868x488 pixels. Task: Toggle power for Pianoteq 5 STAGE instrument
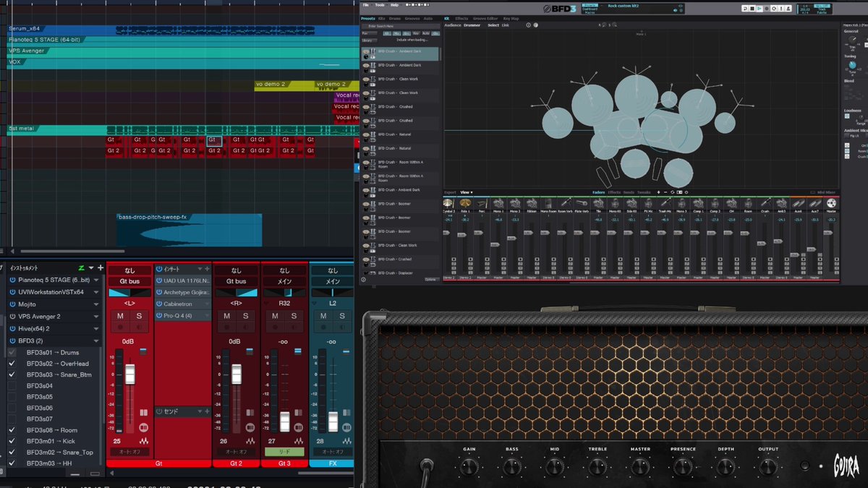12,280
